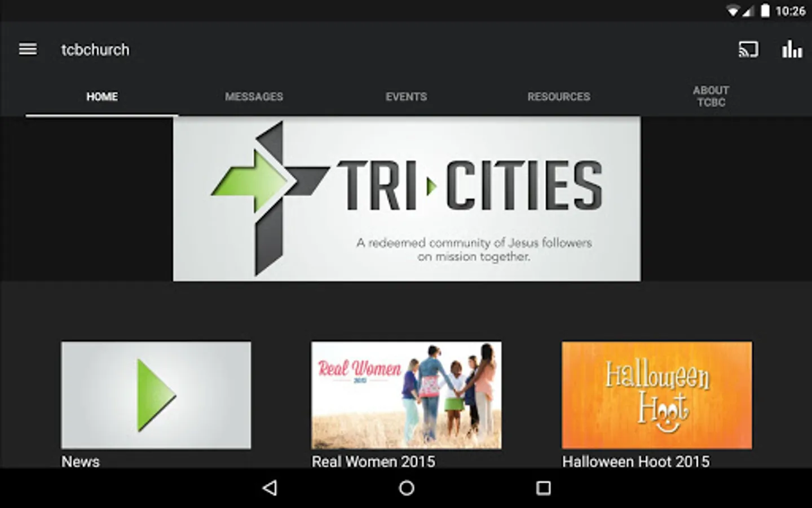812x508 pixels.
Task: Open the hamburger navigation menu
Action: (x=28, y=50)
